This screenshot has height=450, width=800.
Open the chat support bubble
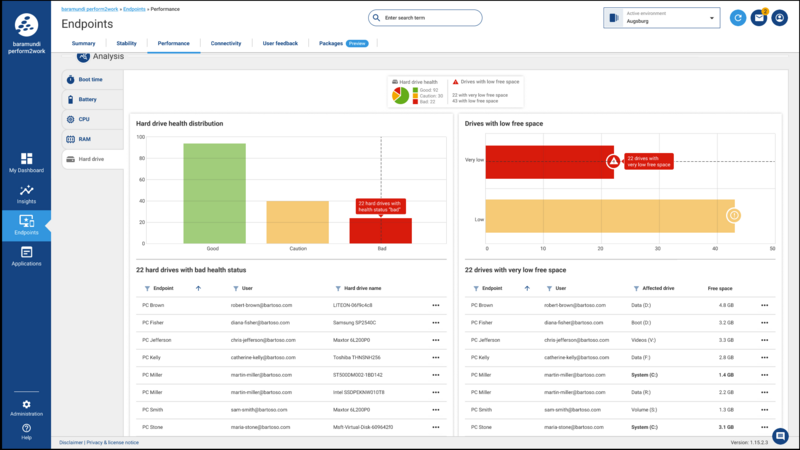[x=780, y=435]
